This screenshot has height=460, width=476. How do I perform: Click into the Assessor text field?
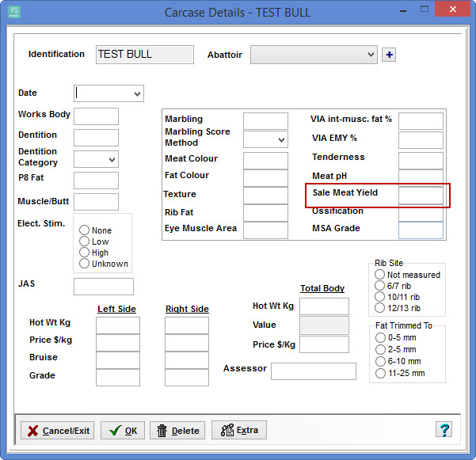click(x=313, y=371)
